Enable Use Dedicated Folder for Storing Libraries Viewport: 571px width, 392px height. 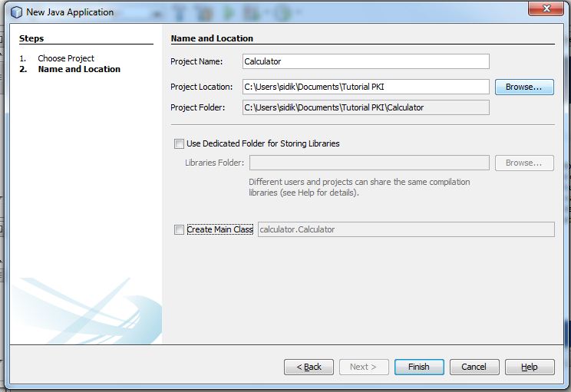179,143
